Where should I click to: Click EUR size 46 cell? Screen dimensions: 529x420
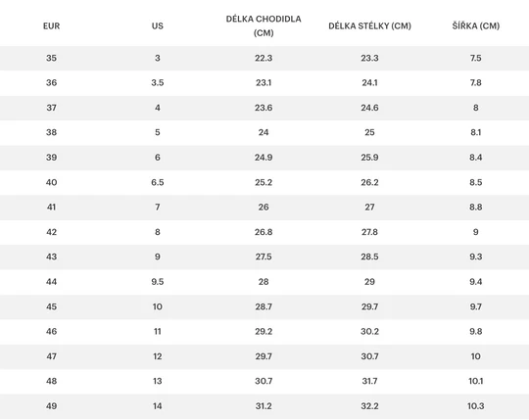(x=51, y=331)
